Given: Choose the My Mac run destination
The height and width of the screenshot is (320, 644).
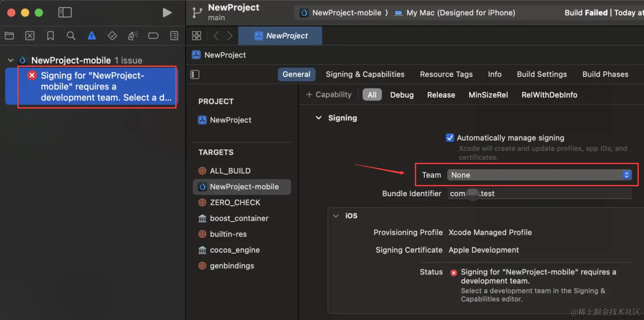Looking at the screenshot, I should pos(455,13).
